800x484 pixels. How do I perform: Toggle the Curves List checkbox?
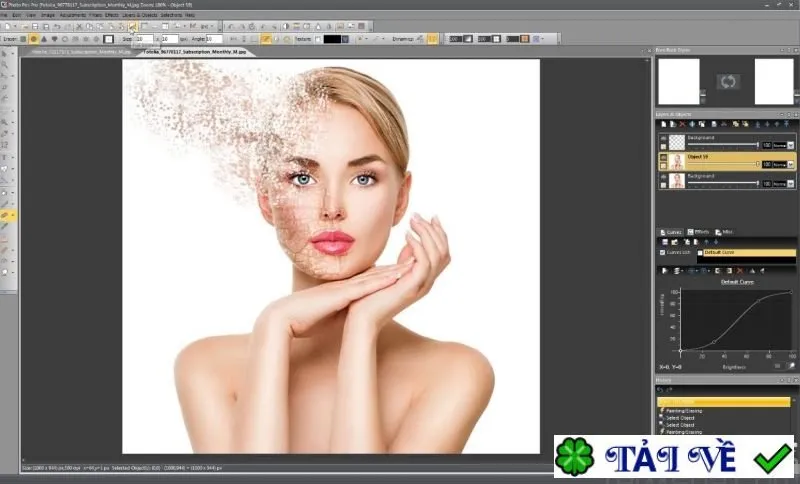coord(663,252)
